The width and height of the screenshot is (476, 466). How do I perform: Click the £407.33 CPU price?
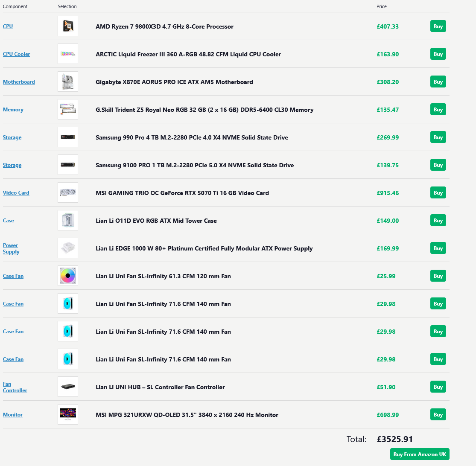(388, 27)
